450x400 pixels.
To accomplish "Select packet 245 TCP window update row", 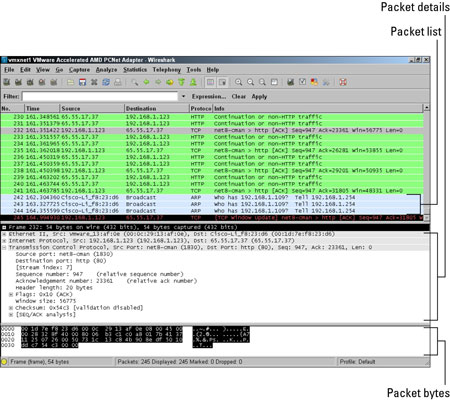I will 212,218.
